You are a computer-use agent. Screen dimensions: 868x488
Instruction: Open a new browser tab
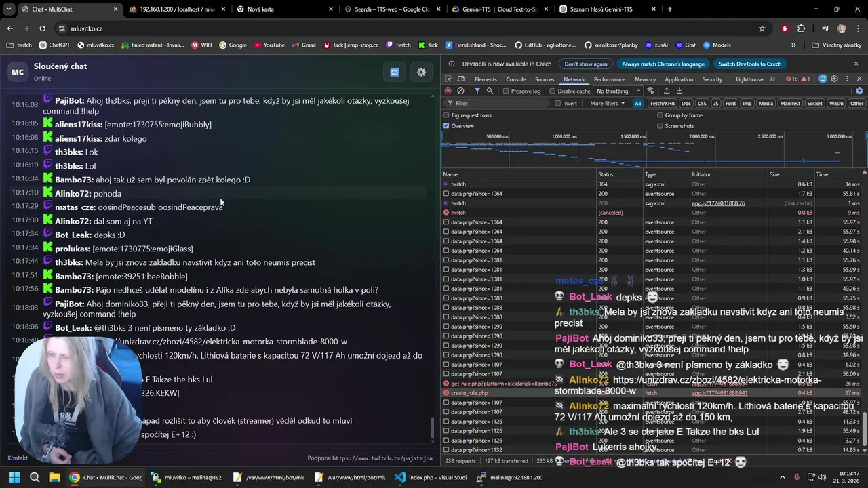670,9
